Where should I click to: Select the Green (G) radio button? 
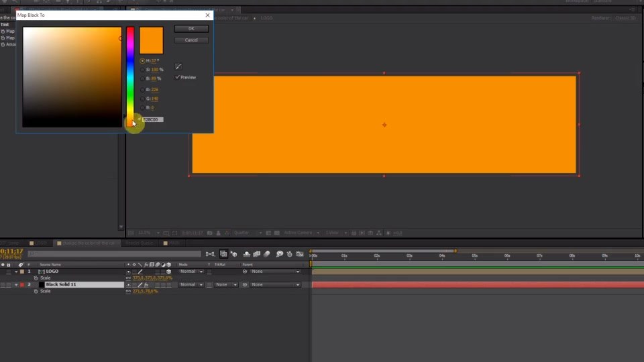[142, 99]
